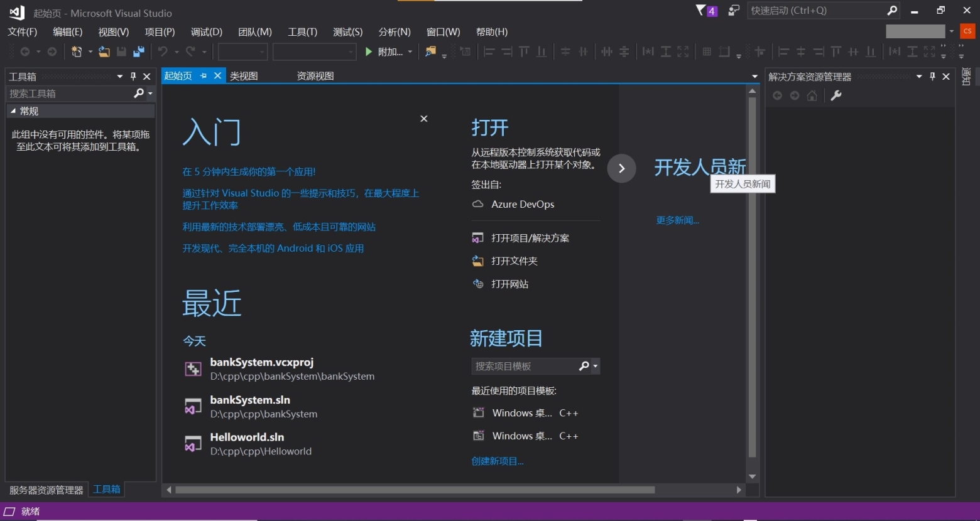Click the 创建新项目 link

[x=497, y=461]
